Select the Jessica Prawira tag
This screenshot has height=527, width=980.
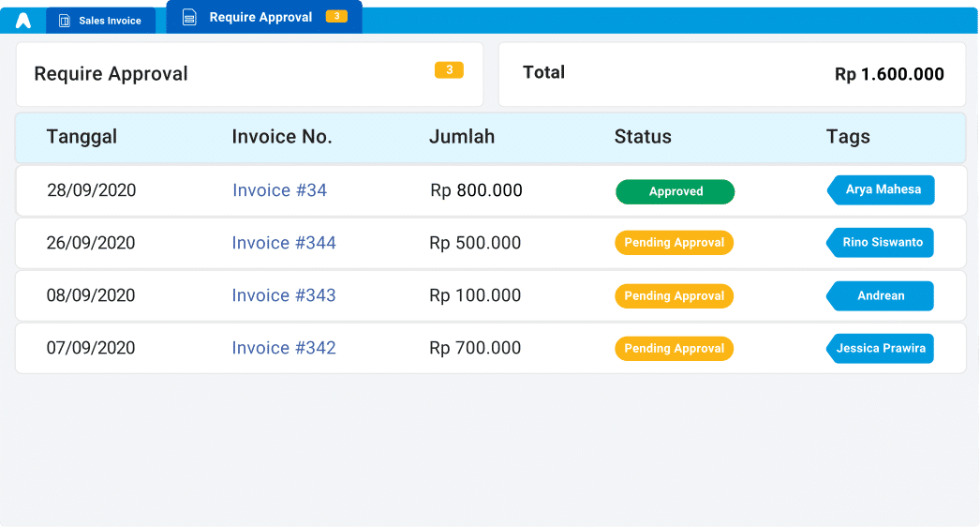tap(881, 348)
